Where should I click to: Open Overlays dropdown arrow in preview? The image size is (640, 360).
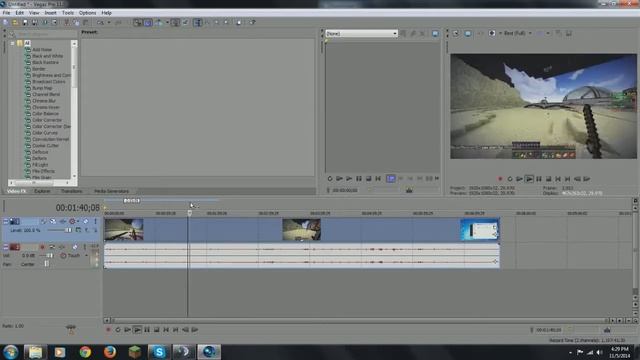point(548,33)
